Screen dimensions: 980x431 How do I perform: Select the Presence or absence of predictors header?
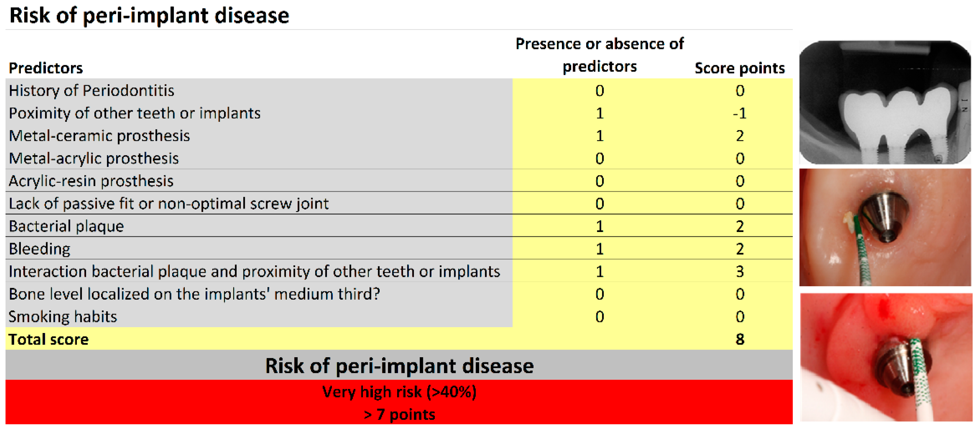click(599, 55)
